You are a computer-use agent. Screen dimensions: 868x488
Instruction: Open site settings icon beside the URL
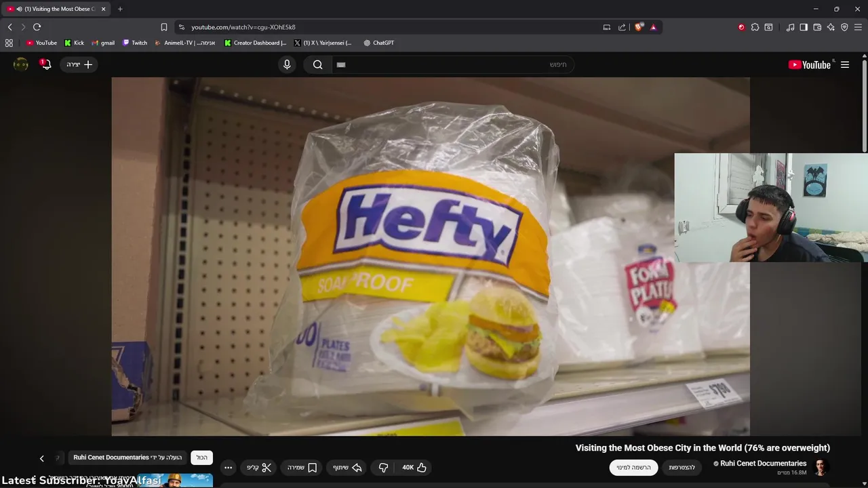pos(181,27)
